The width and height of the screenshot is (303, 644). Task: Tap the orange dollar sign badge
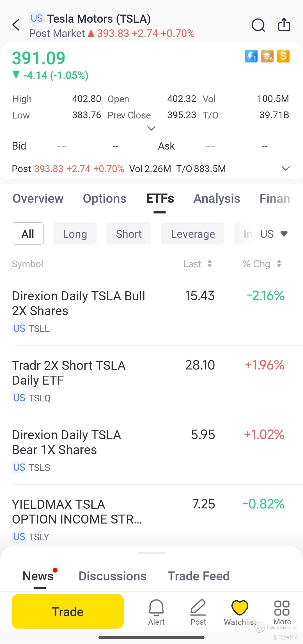tap(283, 56)
